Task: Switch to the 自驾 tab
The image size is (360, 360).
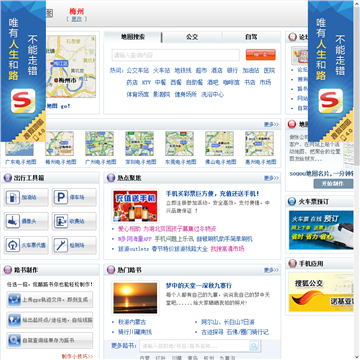Action: pyautogui.click(x=251, y=37)
